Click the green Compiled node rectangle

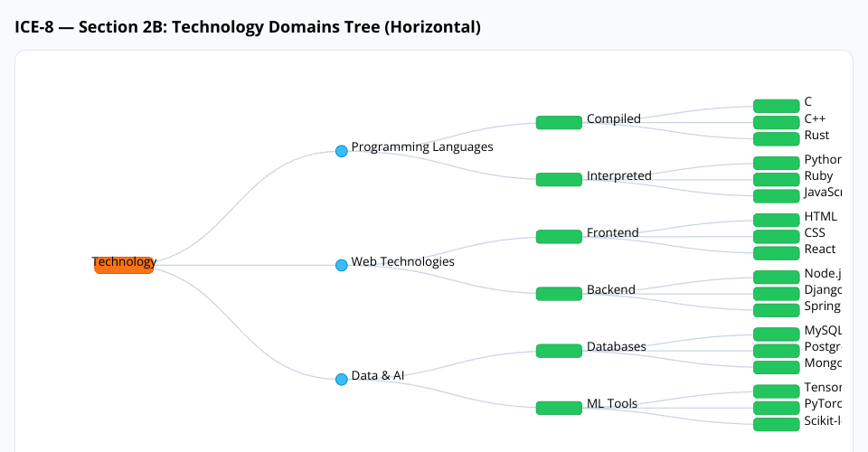[x=559, y=122]
